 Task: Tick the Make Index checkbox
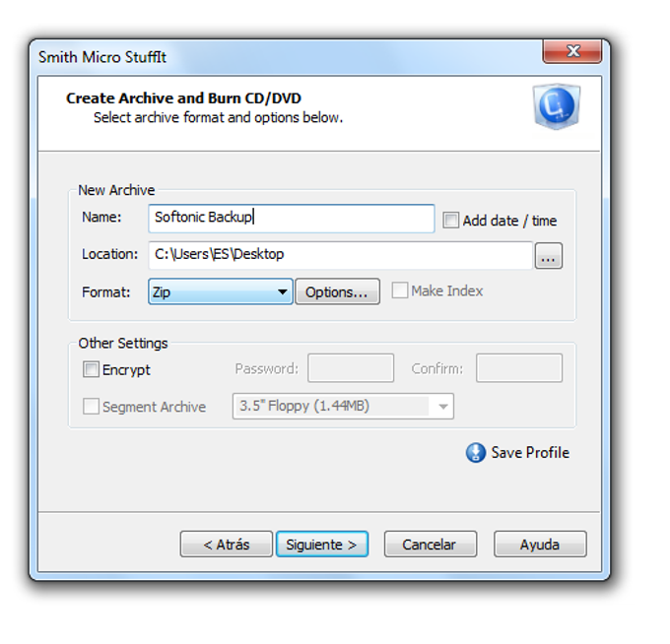click(399, 290)
